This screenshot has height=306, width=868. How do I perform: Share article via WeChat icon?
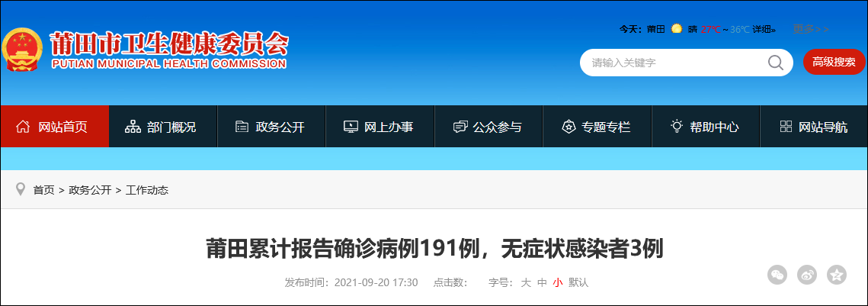click(777, 275)
